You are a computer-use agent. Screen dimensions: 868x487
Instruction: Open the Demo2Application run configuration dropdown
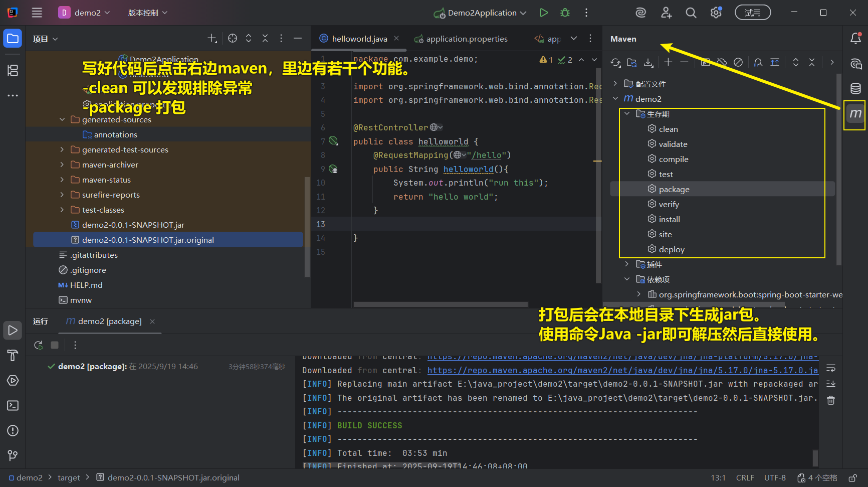click(x=480, y=13)
